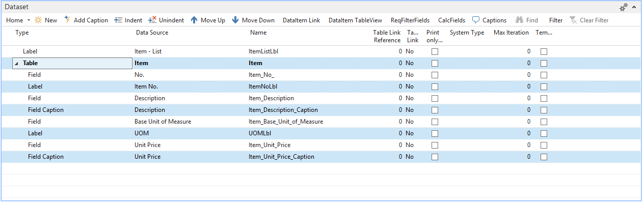
Task: Toggle Print only checkbox for Item_Unit_Price_Caption row
Action: (x=435, y=157)
